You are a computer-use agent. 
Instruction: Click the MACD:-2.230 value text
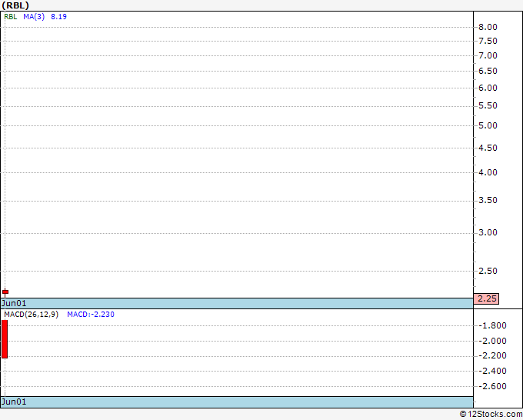(x=91, y=315)
